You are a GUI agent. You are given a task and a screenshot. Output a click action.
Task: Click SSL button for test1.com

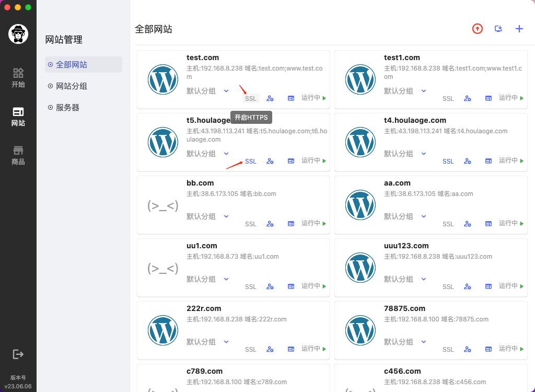pos(448,99)
